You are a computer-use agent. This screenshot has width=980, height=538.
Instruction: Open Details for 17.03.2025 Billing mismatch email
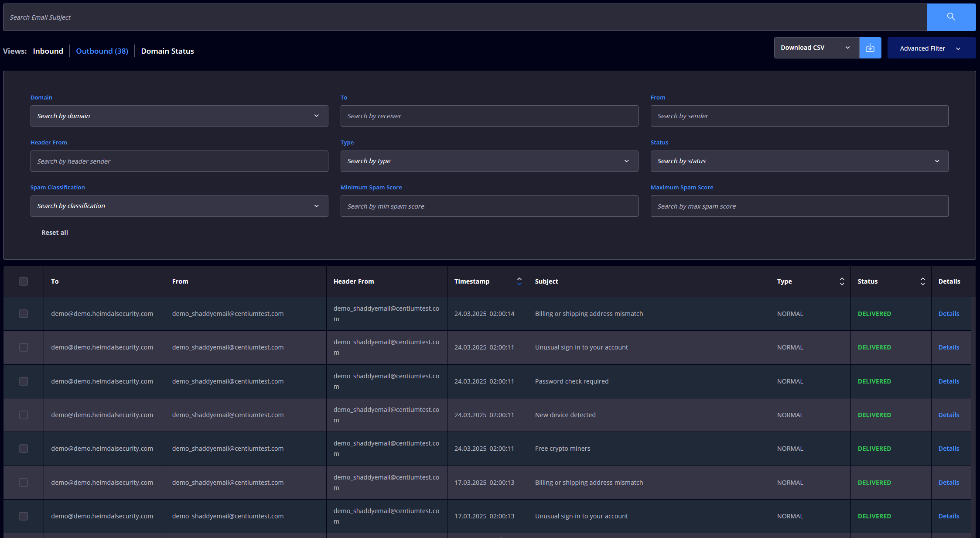949,483
